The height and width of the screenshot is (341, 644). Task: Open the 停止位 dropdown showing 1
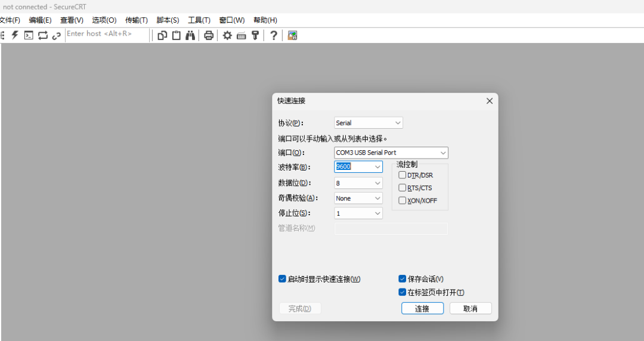click(x=358, y=213)
